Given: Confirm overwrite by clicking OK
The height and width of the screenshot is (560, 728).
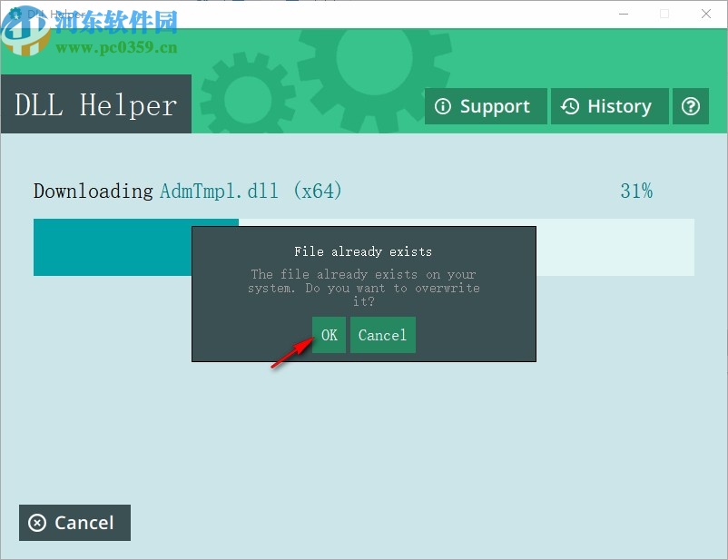Looking at the screenshot, I should (x=329, y=335).
